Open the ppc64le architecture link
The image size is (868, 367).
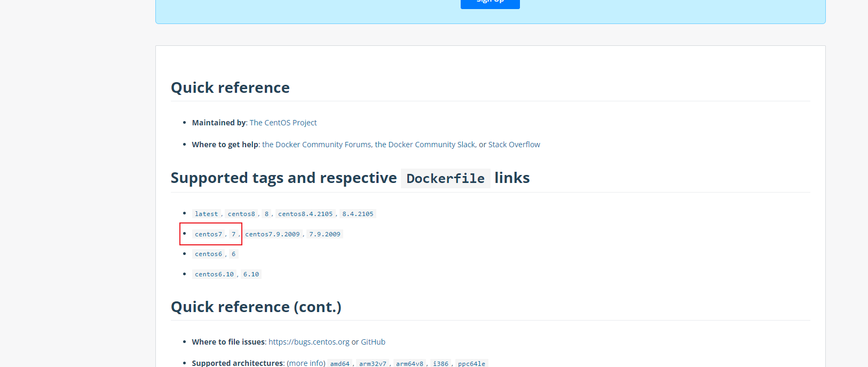pyautogui.click(x=471, y=363)
